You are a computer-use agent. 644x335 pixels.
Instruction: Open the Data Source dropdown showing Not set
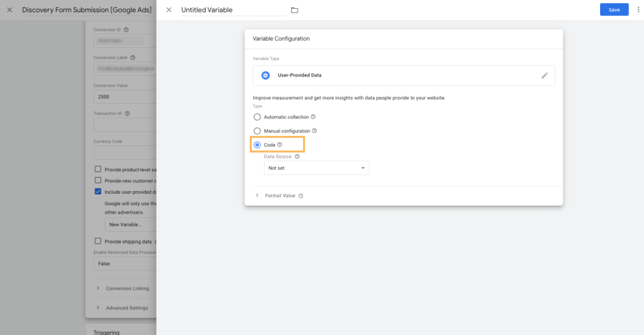click(316, 168)
